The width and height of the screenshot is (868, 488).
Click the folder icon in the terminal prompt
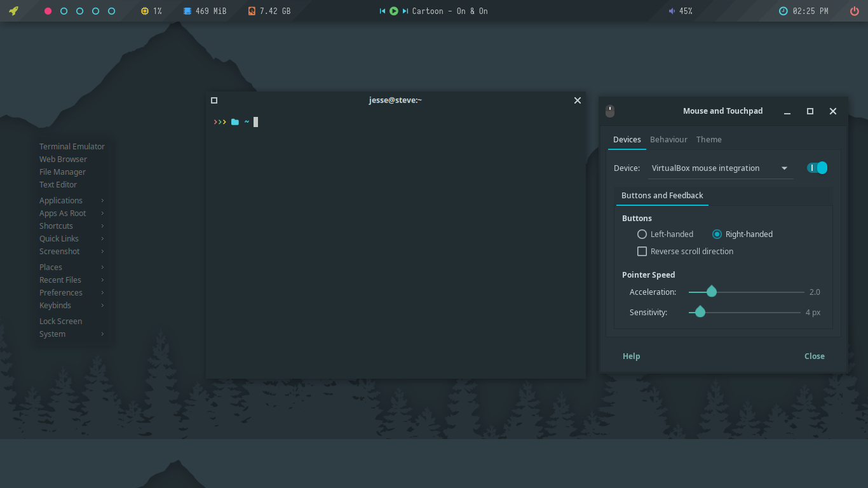(235, 122)
